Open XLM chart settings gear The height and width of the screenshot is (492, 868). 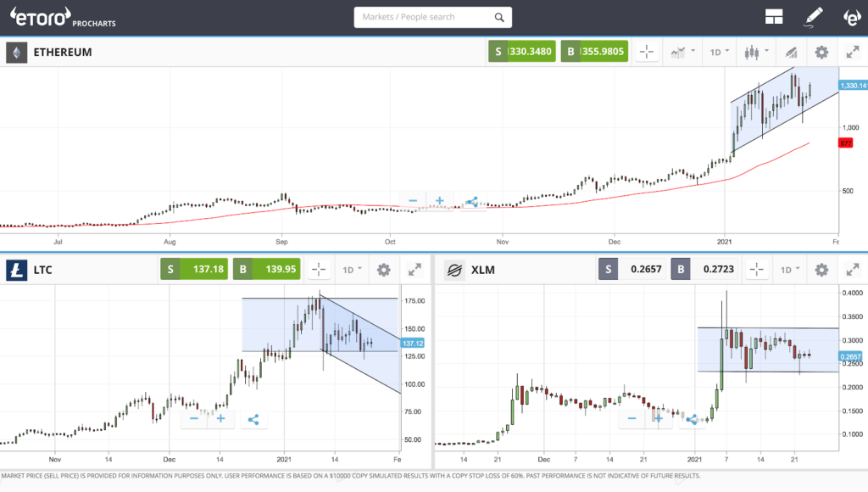coord(821,270)
